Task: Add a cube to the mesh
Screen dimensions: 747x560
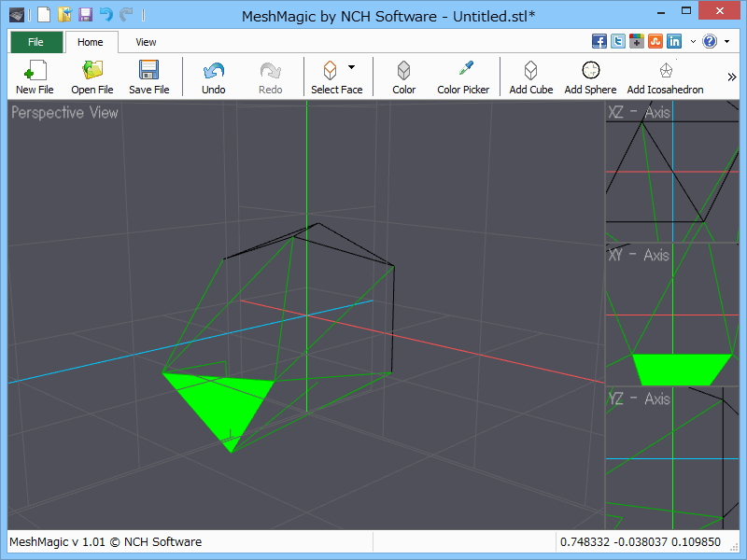Action: coord(530,77)
